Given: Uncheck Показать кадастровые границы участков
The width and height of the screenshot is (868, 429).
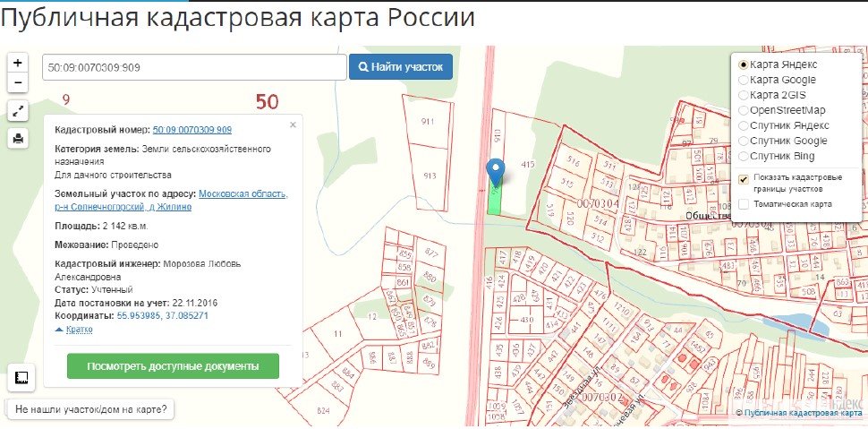Looking at the screenshot, I should coord(744,178).
